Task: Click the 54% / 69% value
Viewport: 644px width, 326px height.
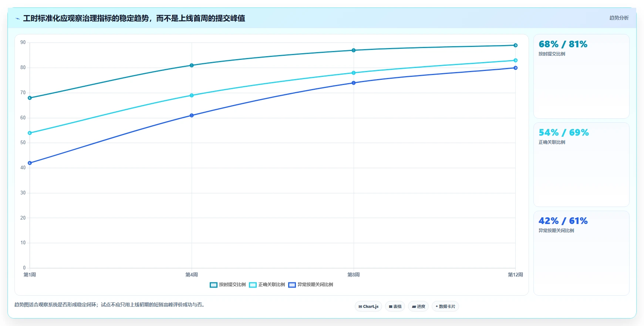Action: 564,133
